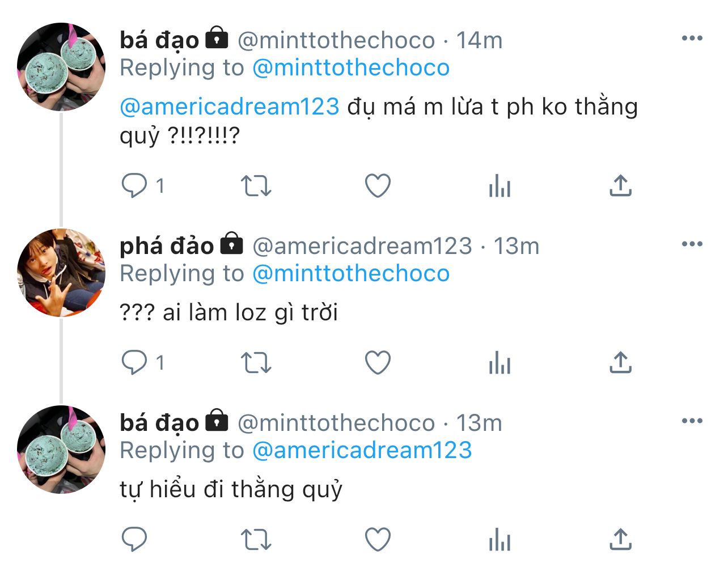Share the last tweet in the thread
The image size is (728, 563).
click(621, 539)
